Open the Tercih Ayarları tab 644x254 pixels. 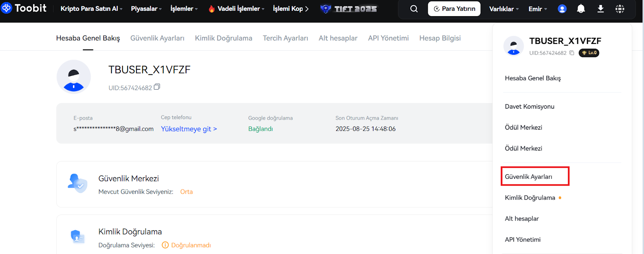[285, 38]
